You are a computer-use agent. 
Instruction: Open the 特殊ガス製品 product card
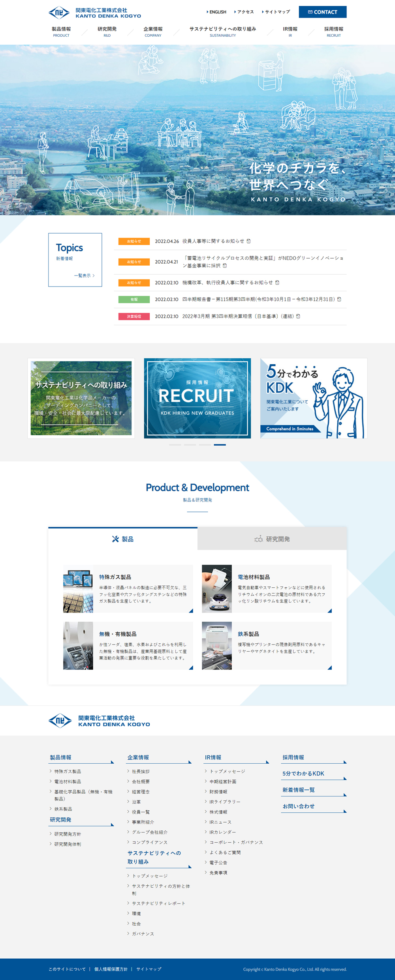pyautogui.click(x=128, y=589)
